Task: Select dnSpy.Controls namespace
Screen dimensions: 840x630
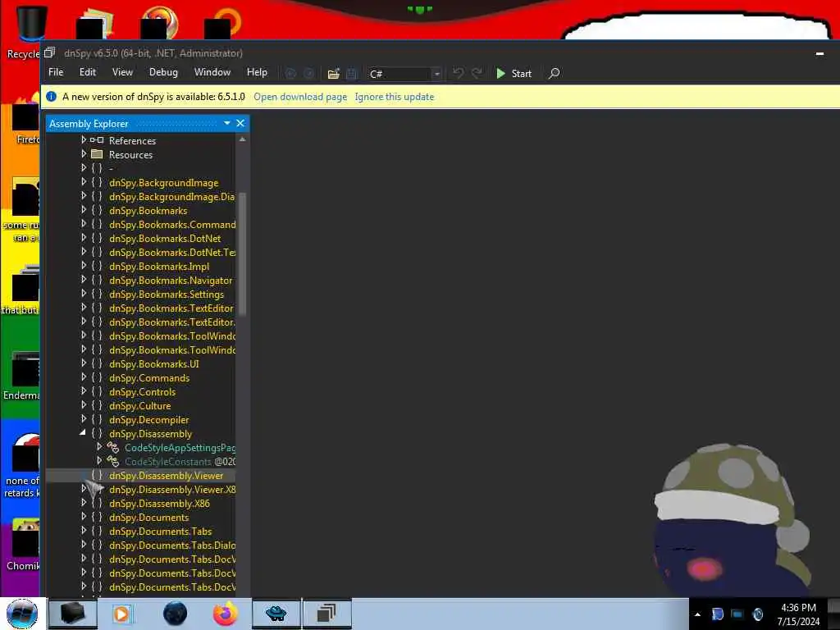Action: point(142,392)
